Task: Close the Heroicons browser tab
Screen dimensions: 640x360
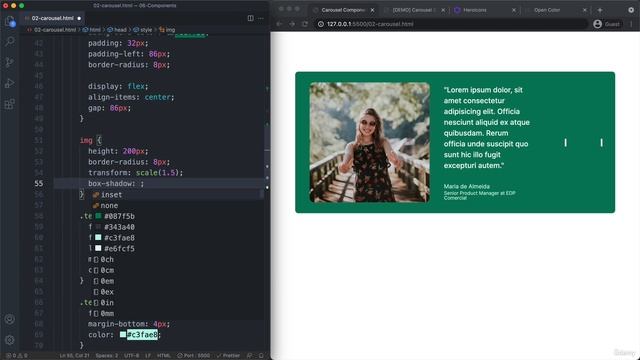Action: [514, 10]
